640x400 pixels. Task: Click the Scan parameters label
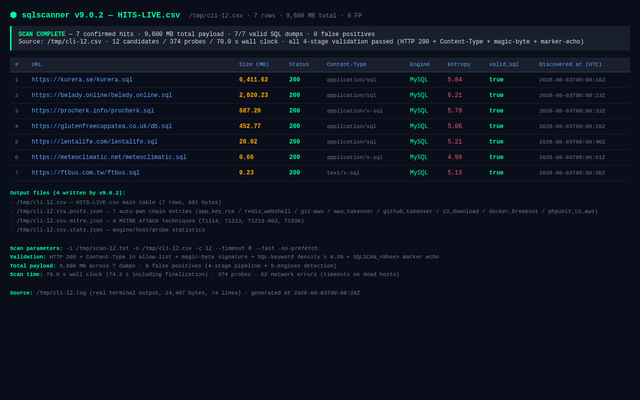point(36,248)
